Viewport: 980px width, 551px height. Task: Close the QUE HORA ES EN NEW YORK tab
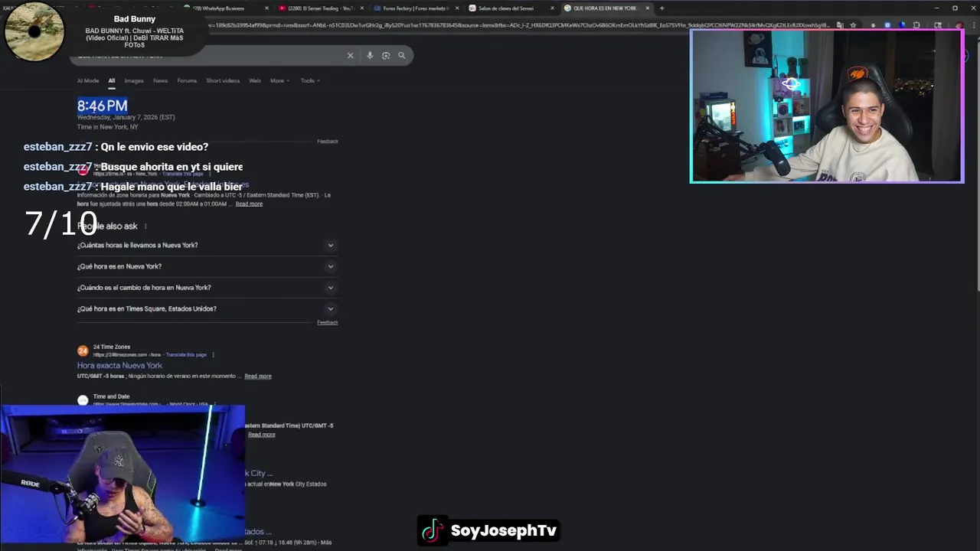tap(648, 8)
